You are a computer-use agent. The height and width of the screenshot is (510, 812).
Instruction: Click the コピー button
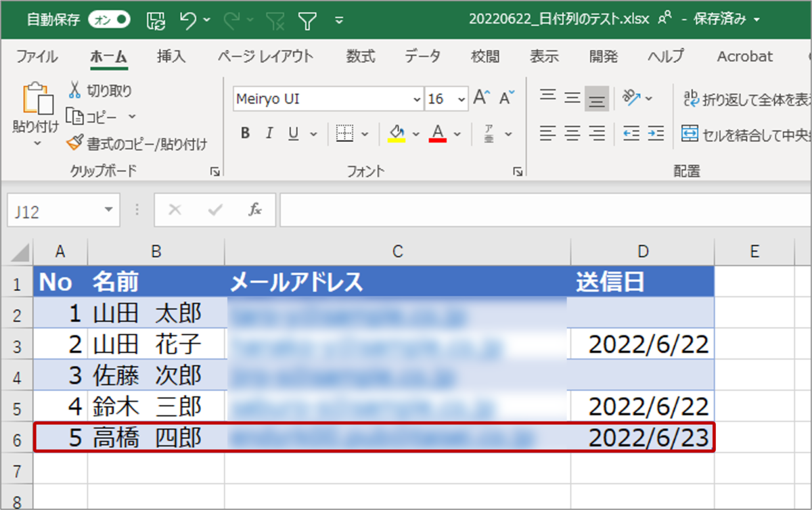pyautogui.click(x=92, y=117)
